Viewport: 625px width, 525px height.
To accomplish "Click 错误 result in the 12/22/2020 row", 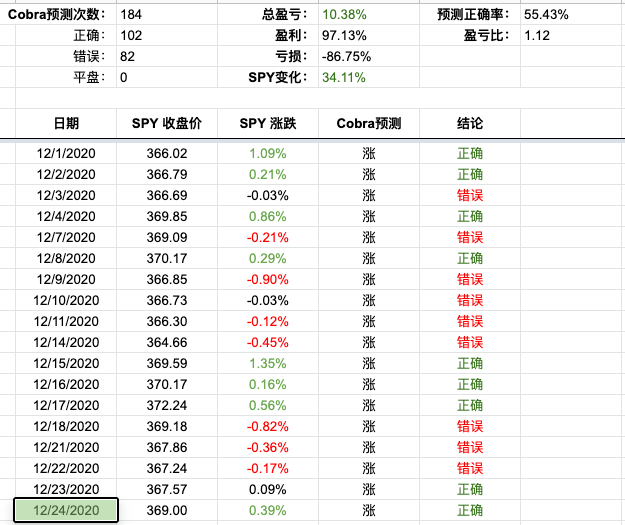I will tap(470, 468).
